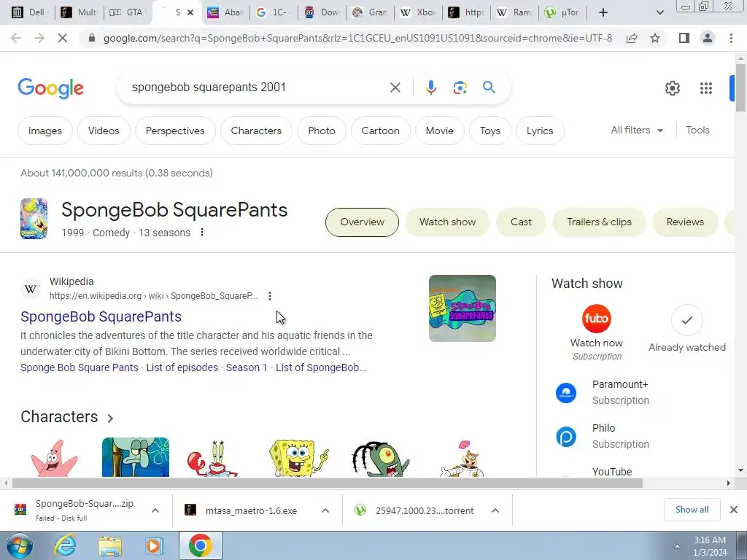The width and height of the screenshot is (747, 560).
Task: Click in the Google search input field
Action: (258, 87)
